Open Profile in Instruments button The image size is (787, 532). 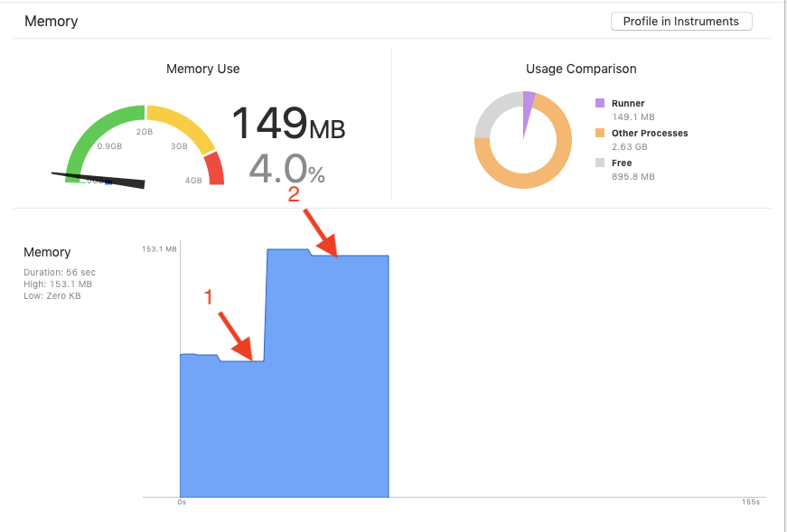tap(681, 21)
